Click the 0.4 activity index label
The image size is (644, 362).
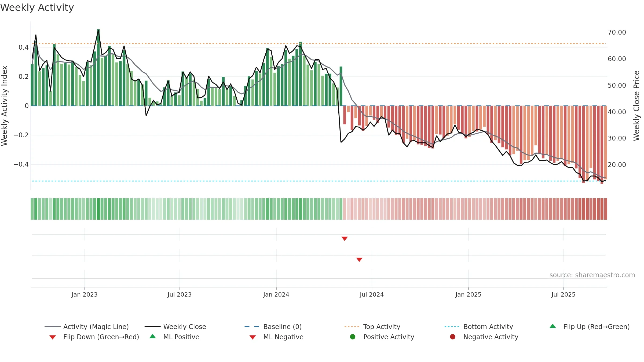(24, 47)
